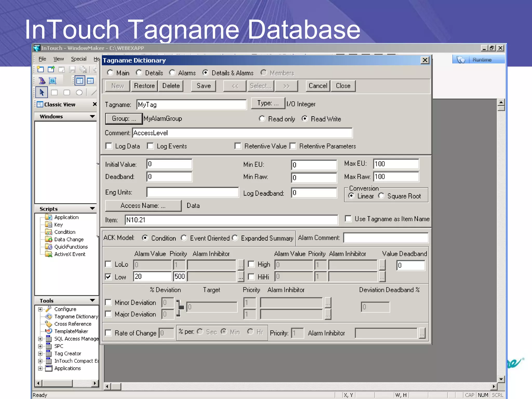
Task: Click the left panel horizontal scrollbar
Action: coord(66,383)
